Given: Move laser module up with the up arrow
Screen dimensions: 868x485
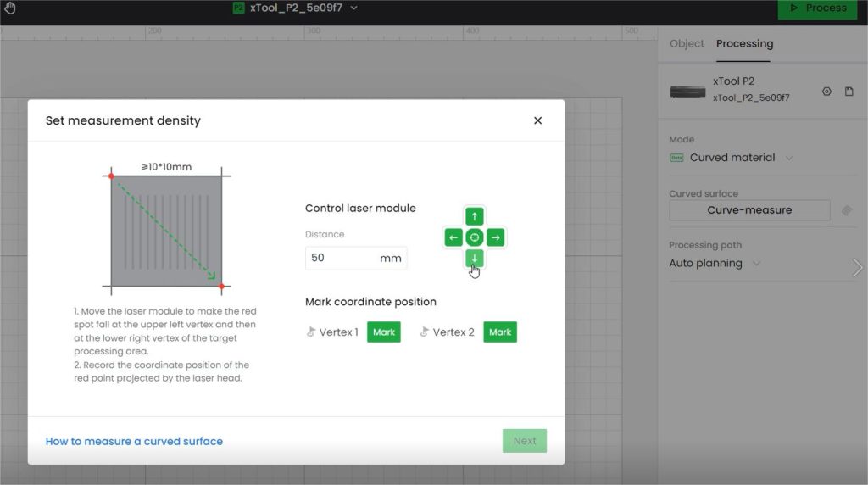Looking at the screenshot, I should [x=475, y=216].
